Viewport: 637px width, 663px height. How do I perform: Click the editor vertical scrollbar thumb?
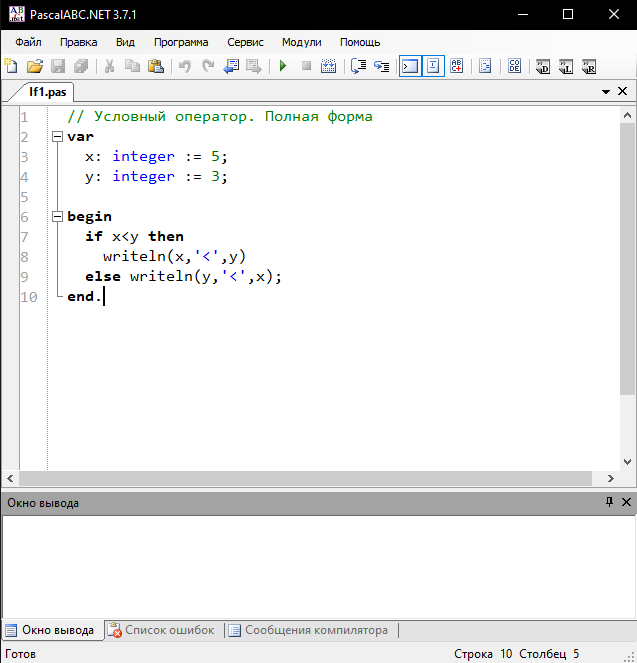coord(627,259)
